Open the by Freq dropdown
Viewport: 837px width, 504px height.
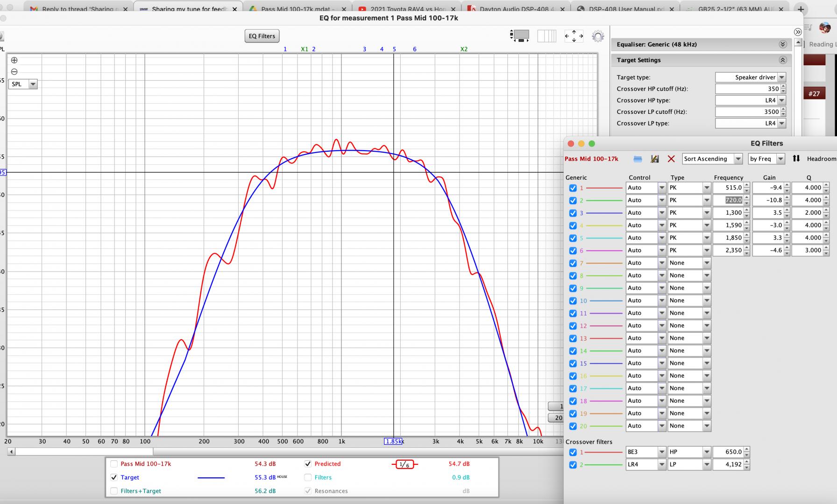point(766,159)
